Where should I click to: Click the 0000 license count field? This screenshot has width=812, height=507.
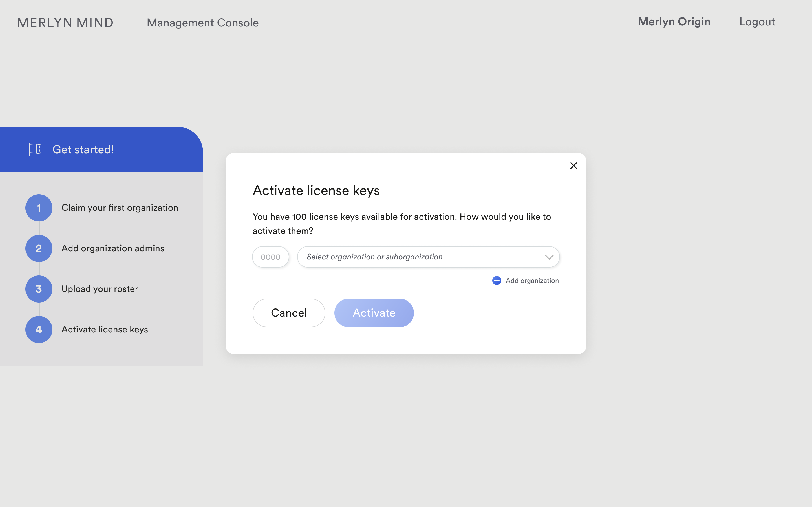coord(270,257)
